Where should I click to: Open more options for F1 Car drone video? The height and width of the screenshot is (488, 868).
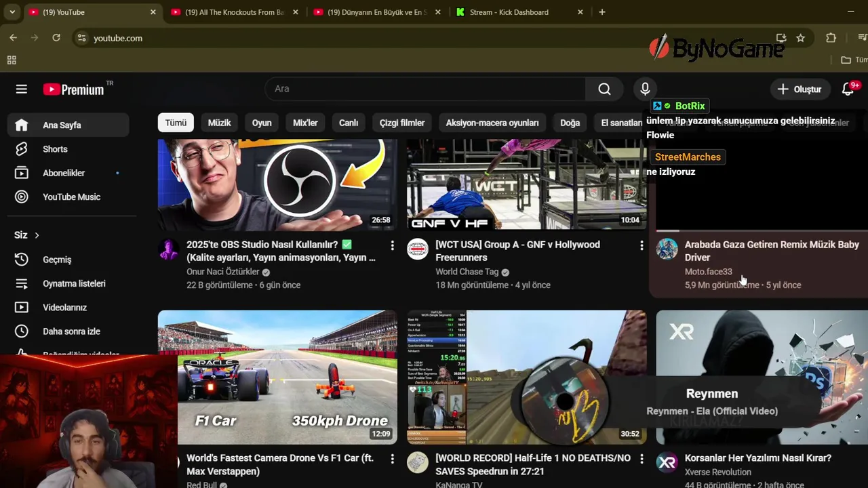click(392, 459)
